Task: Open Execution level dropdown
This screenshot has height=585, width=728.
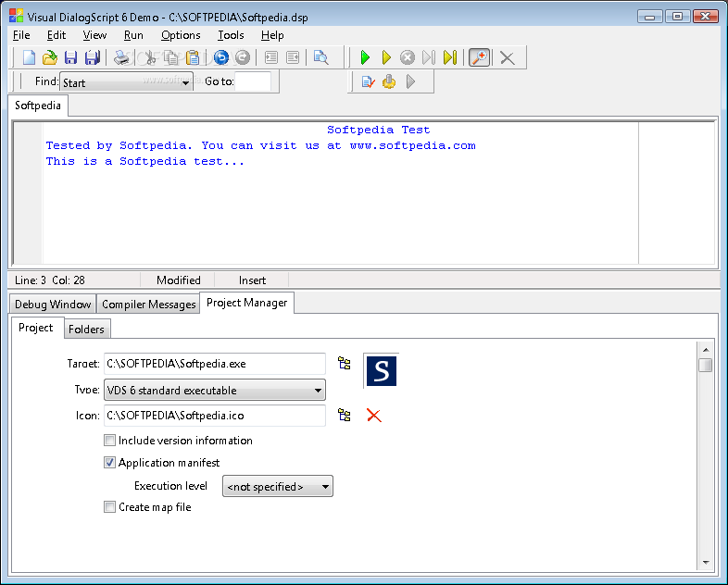Action: click(278, 486)
